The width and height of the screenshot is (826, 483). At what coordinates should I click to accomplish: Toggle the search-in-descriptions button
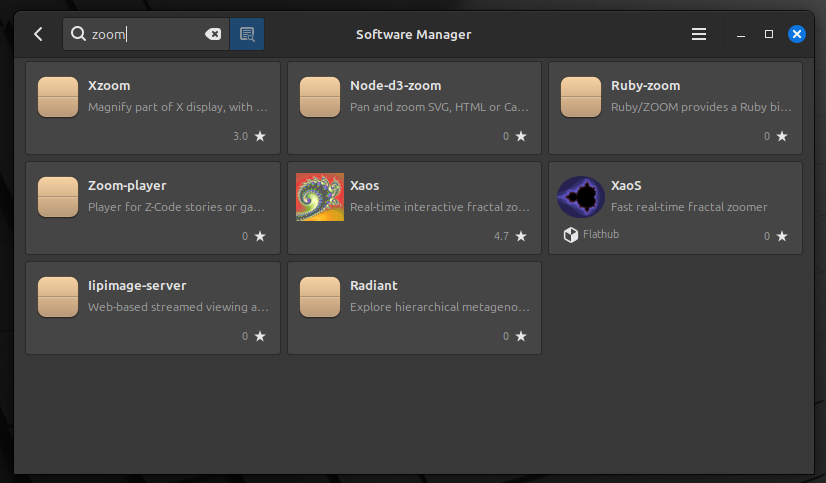[x=247, y=34]
